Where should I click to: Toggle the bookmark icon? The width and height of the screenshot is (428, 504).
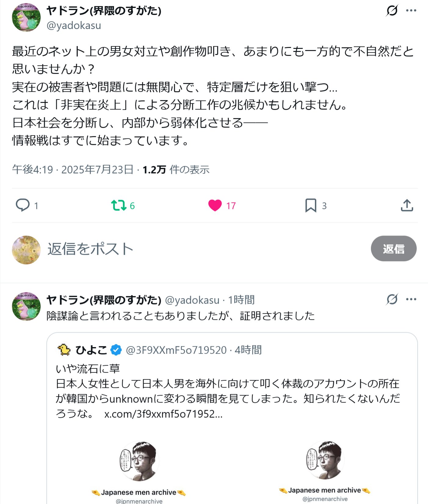(310, 205)
